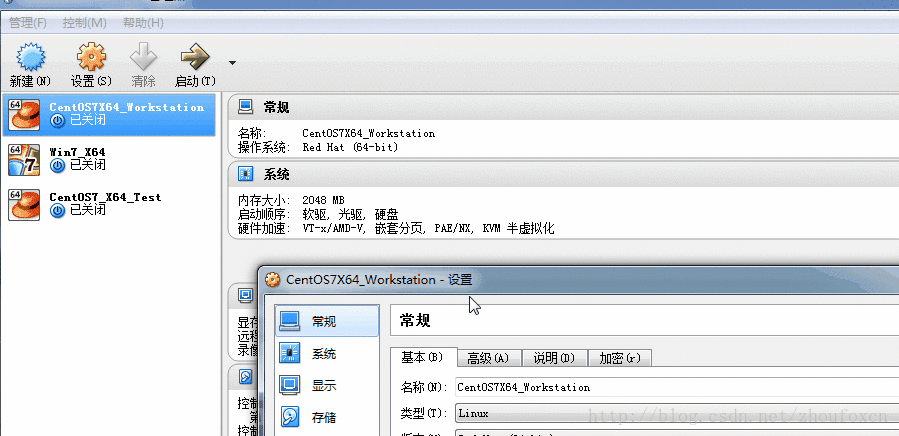The image size is (899, 436).
Task: Switch to the 基本(B) tab
Action: pyautogui.click(x=423, y=357)
